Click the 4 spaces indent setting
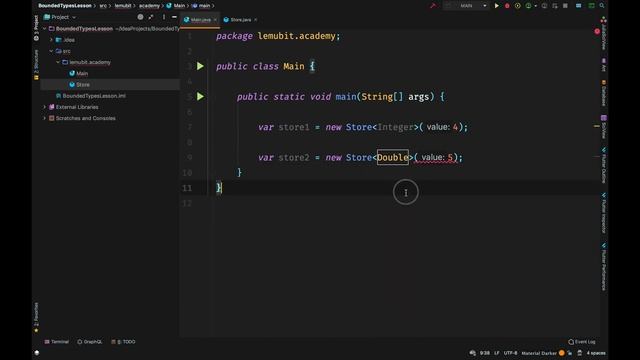Viewport: 640px width, 360px height. click(x=596, y=353)
